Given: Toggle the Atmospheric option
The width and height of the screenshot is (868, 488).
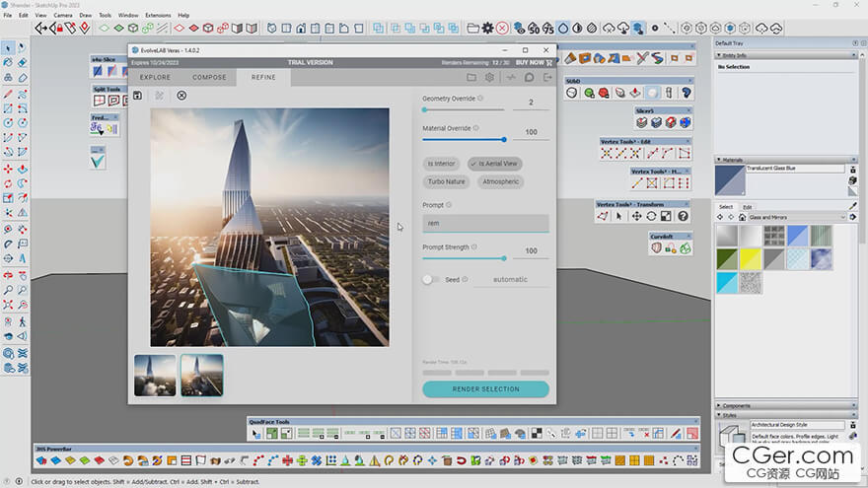Looking at the screenshot, I should coord(500,181).
